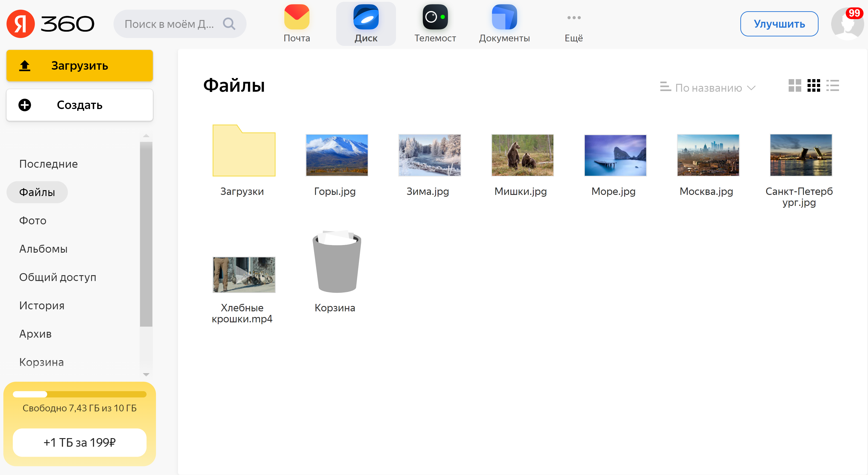Click the Создать button
The height and width of the screenshot is (475, 868).
pos(80,105)
